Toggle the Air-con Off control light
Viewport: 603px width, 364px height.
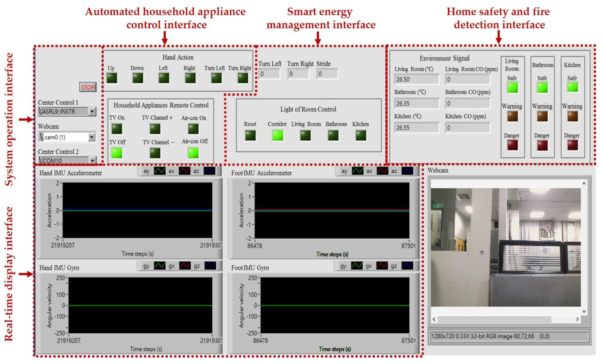pos(193,153)
